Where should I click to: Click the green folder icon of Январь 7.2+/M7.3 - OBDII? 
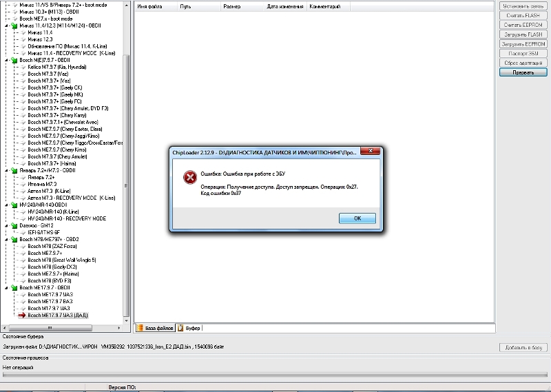pos(14,170)
